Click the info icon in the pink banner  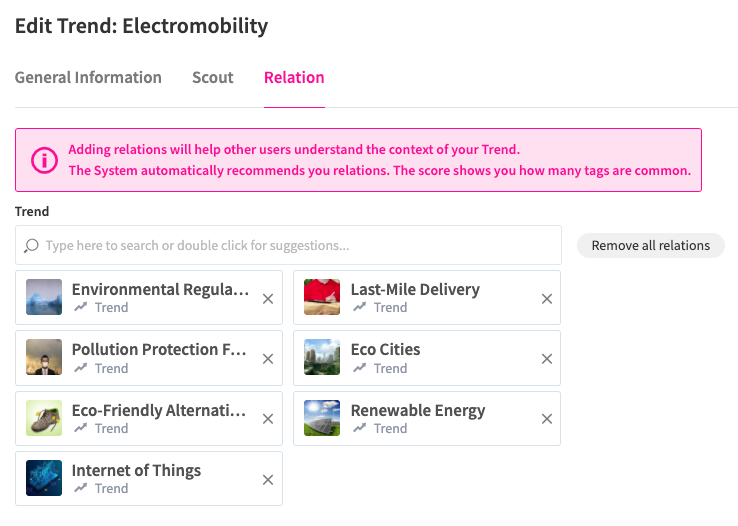[x=44, y=160]
